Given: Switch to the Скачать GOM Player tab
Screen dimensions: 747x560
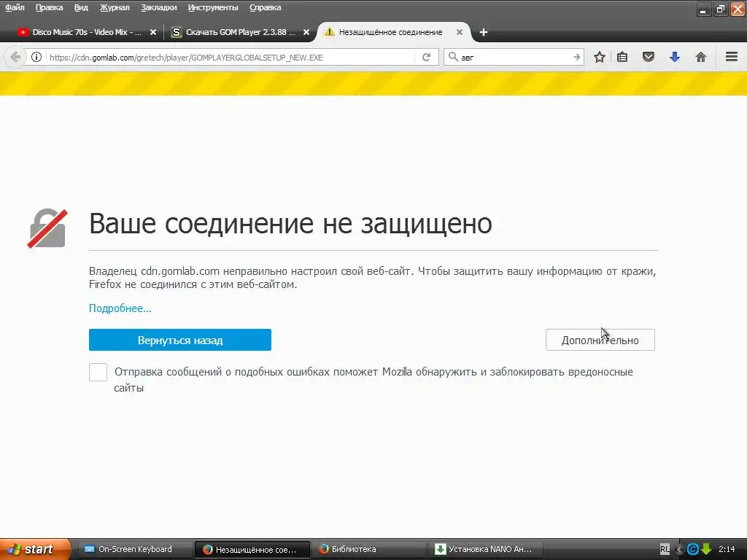Looking at the screenshot, I should tap(240, 32).
